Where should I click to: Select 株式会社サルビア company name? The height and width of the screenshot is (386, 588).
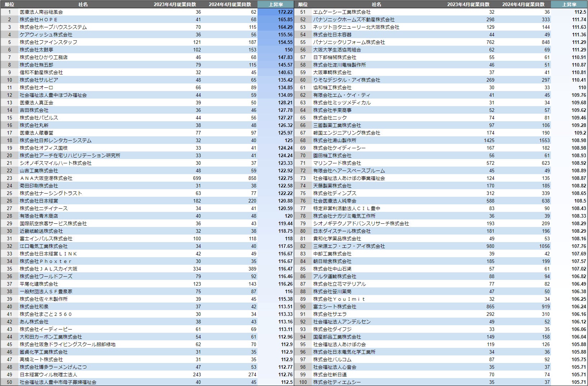(39, 80)
